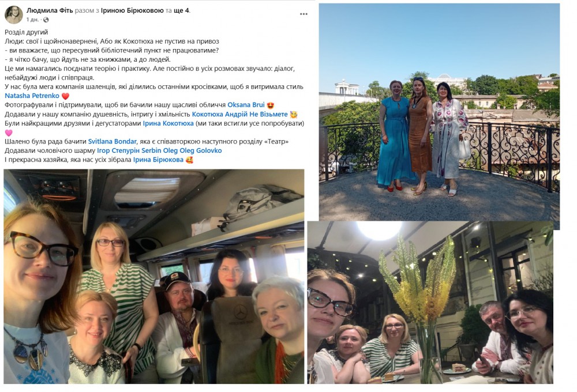Open Кокотюха Андрій Не Візьмете mention

point(240,114)
